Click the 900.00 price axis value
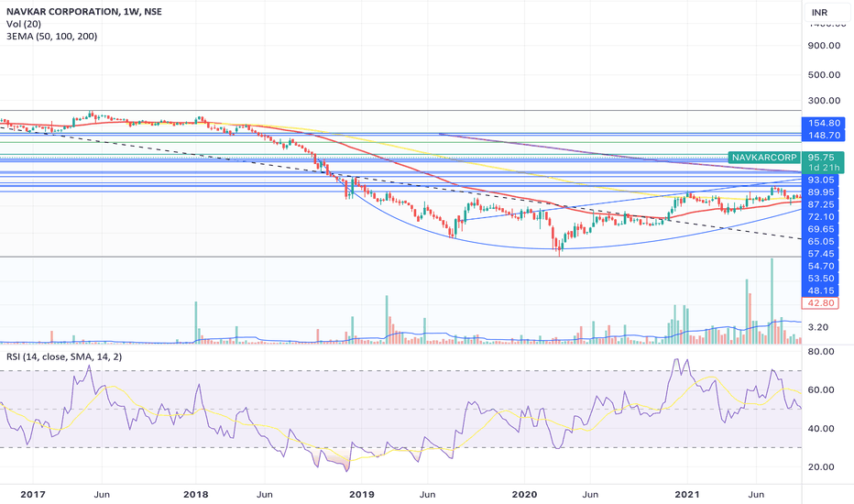Viewport: 854px width, 504px height. pyautogui.click(x=824, y=46)
